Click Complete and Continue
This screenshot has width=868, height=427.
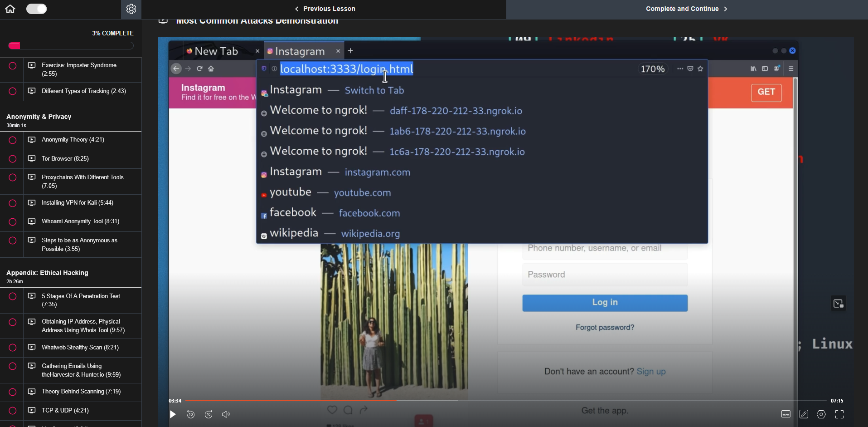[687, 9]
